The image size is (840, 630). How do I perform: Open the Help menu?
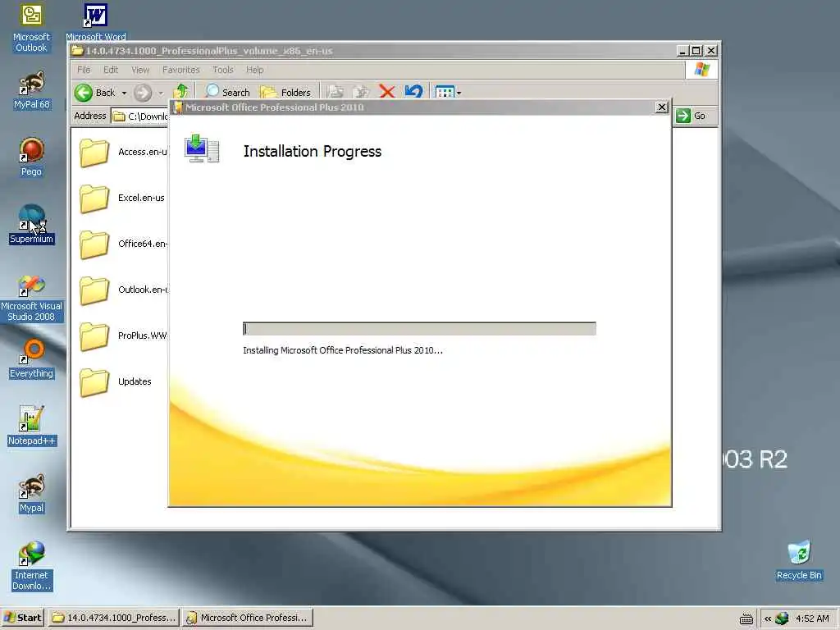coord(254,70)
